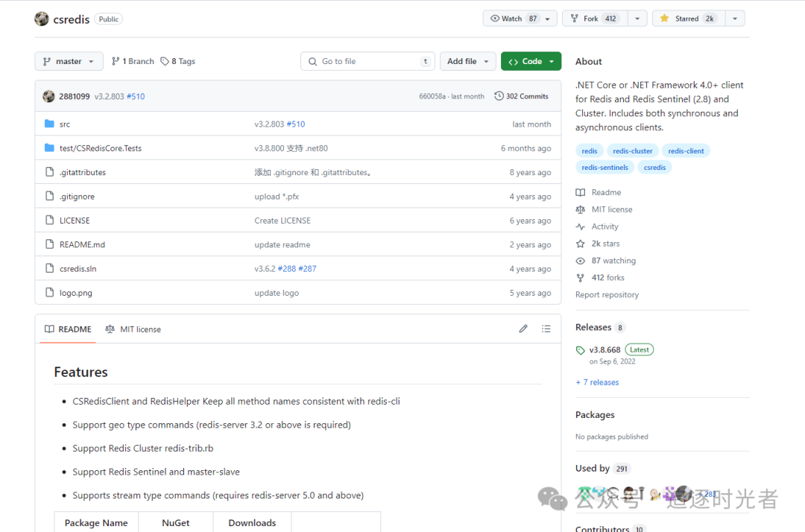805x532 pixels.
Task: Open the logo.png file
Action: point(76,293)
